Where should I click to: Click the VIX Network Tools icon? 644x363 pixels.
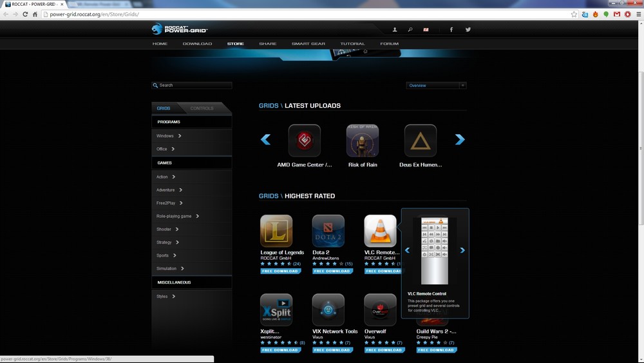328,310
